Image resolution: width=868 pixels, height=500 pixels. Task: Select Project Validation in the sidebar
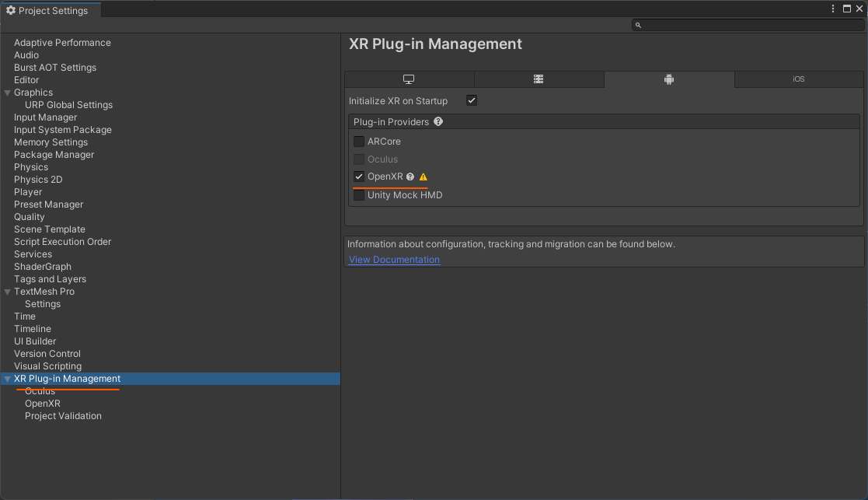coord(63,416)
